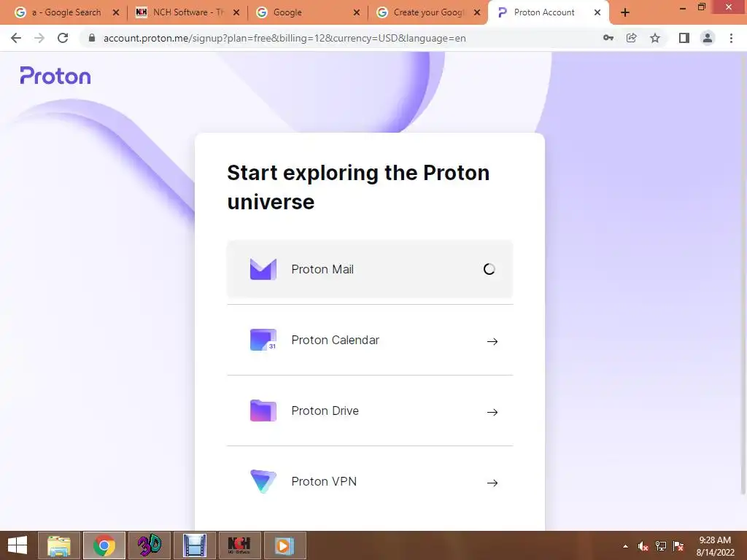The image size is (747, 560).
Task: Click the Proton Mail envelope icon
Action: coord(263,269)
